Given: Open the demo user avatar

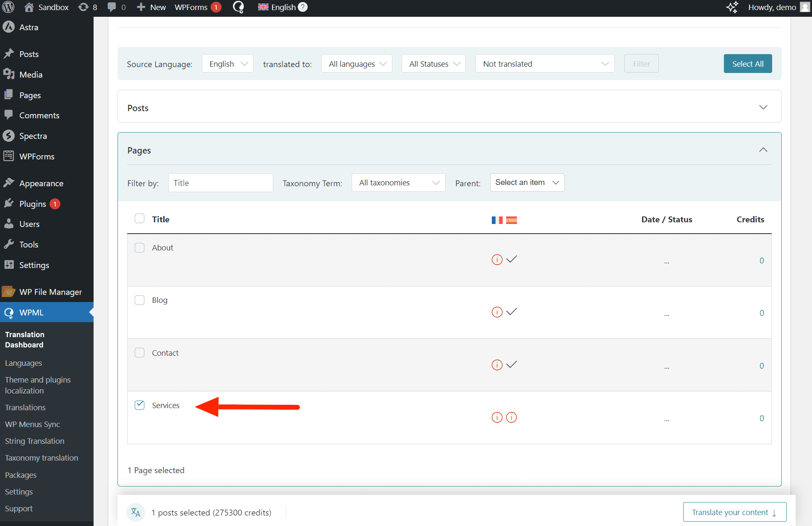Looking at the screenshot, I should tap(805, 7).
